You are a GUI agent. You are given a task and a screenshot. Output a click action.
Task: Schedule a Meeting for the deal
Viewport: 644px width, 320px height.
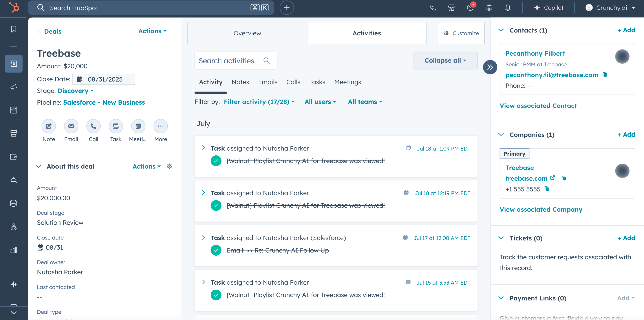pos(138,126)
